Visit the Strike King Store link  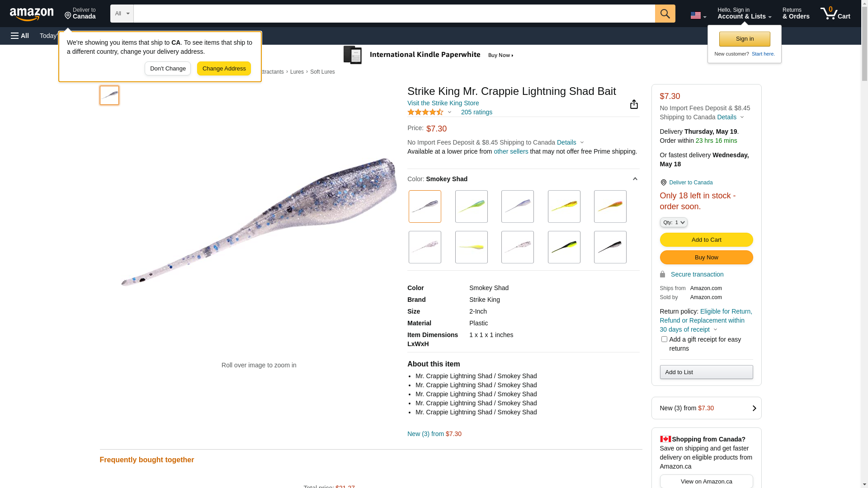click(443, 103)
